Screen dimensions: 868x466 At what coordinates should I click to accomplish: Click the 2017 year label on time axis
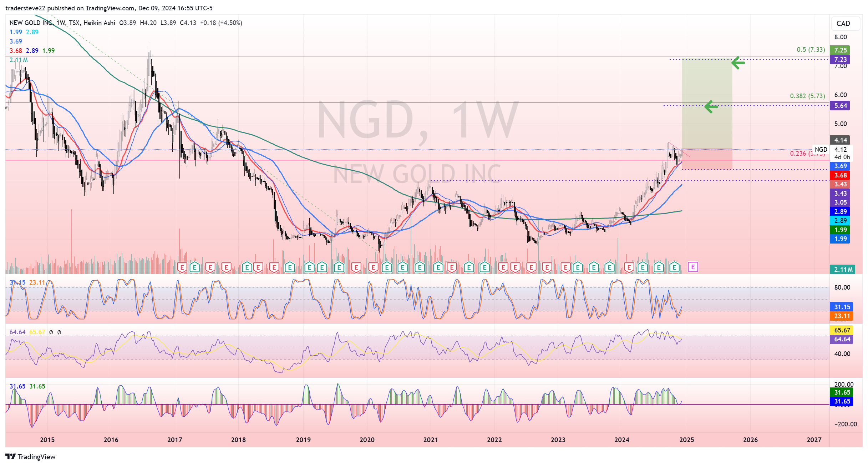(x=175, y=440)
